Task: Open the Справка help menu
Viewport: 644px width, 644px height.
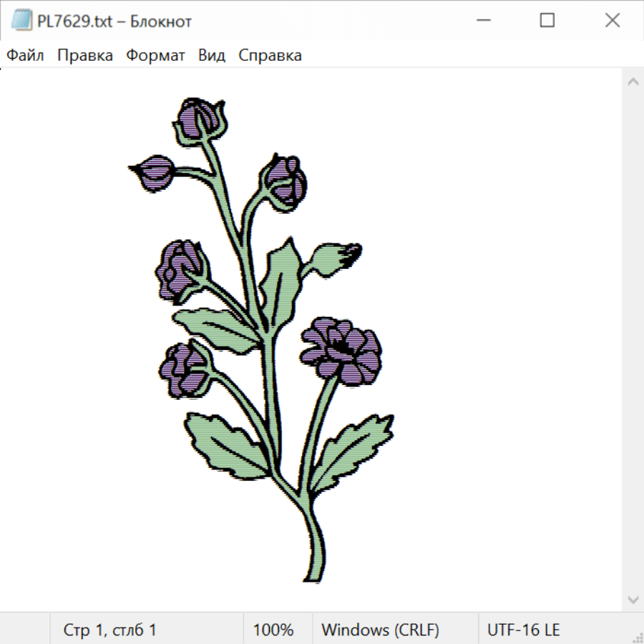Action: [270, 56]
